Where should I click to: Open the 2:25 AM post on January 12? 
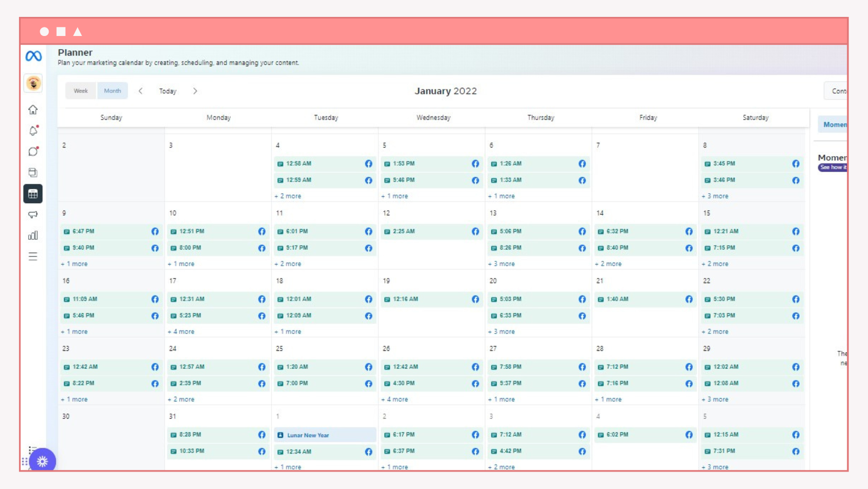click(431, 232)
